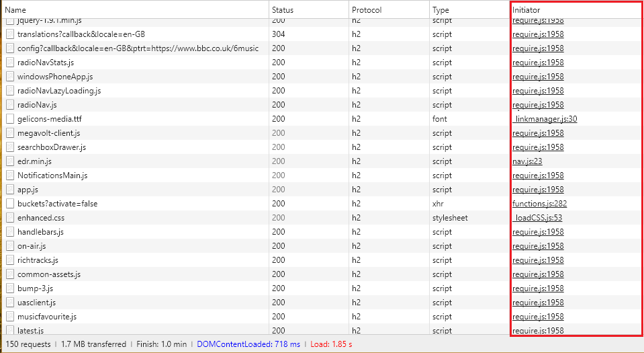The height and width of the screenshot is (353, 644).
Task: Click the file icon beside enhanced.css
Action: pyautogui.click(x=10, y=218)
